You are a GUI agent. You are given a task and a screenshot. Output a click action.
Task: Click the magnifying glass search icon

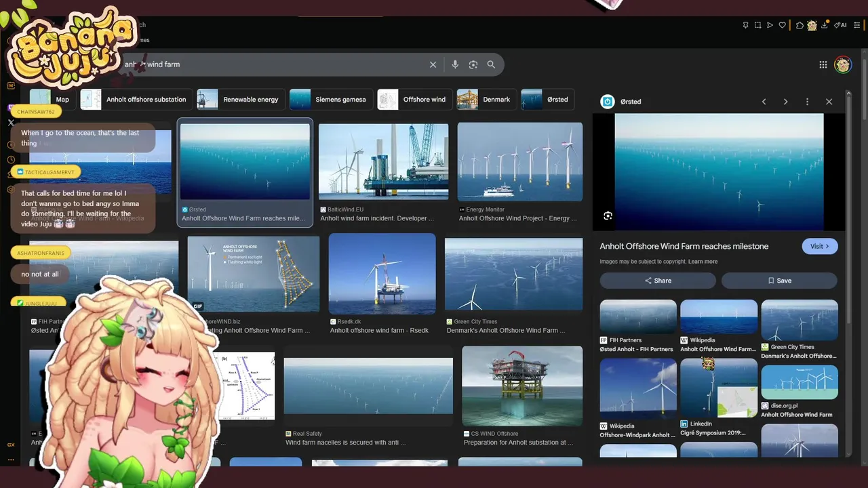point(491,64)
